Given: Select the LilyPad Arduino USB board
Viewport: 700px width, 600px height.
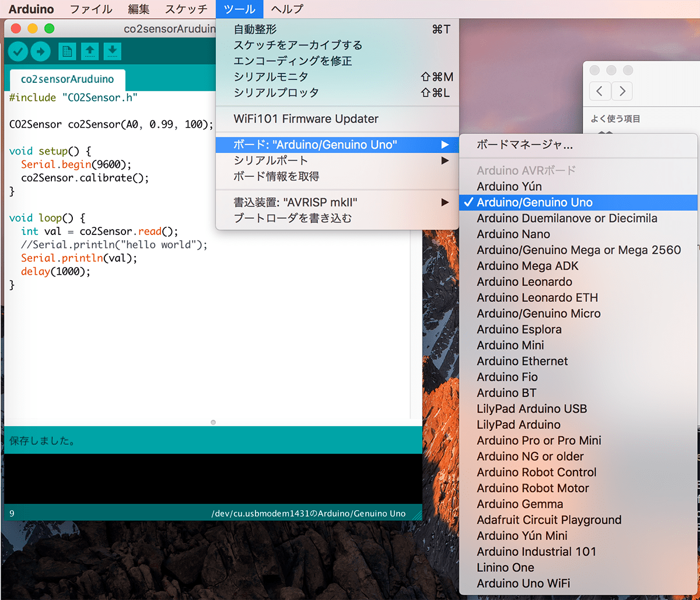Looking at the screenshot, I should click(x=579, y=408).
